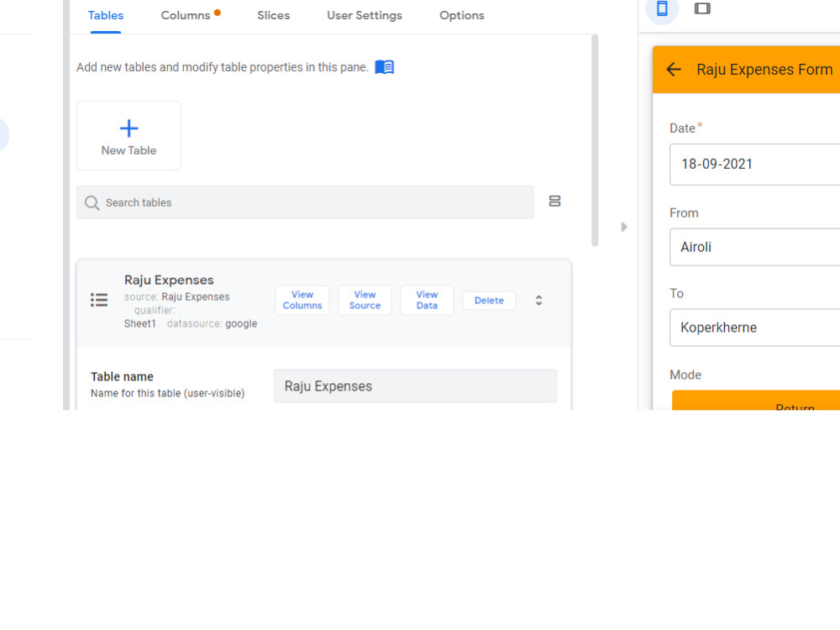
Task: Select the mobile phone preview icon
Action: pos(662,8)
